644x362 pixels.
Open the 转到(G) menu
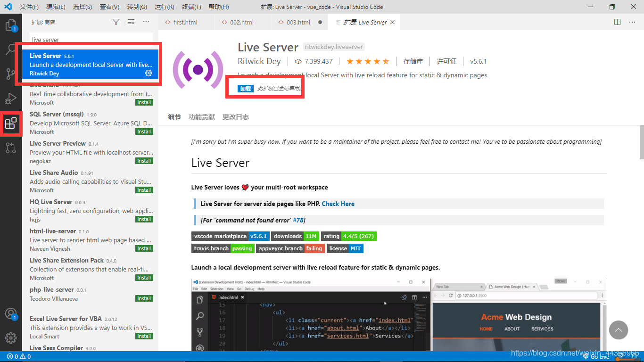137,7
